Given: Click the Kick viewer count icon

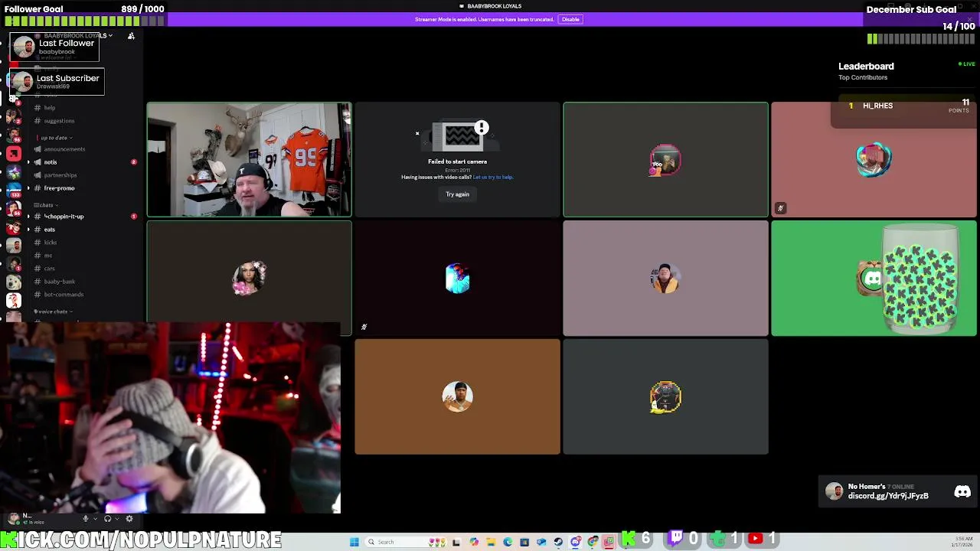Looking at the screenshot, I should point(629,540).
